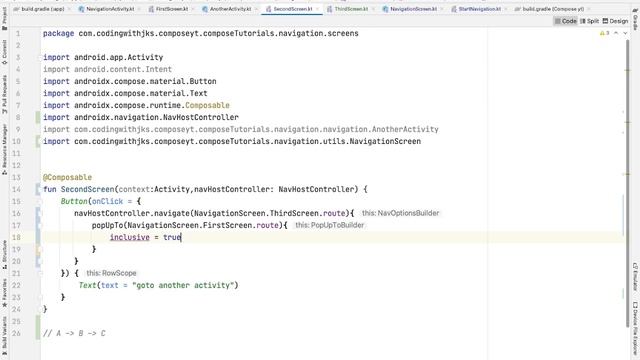Viewport: 640px width, 360px height.
Task: Collapse the popUpTo block fold on line 17
Action: (40, 225)
